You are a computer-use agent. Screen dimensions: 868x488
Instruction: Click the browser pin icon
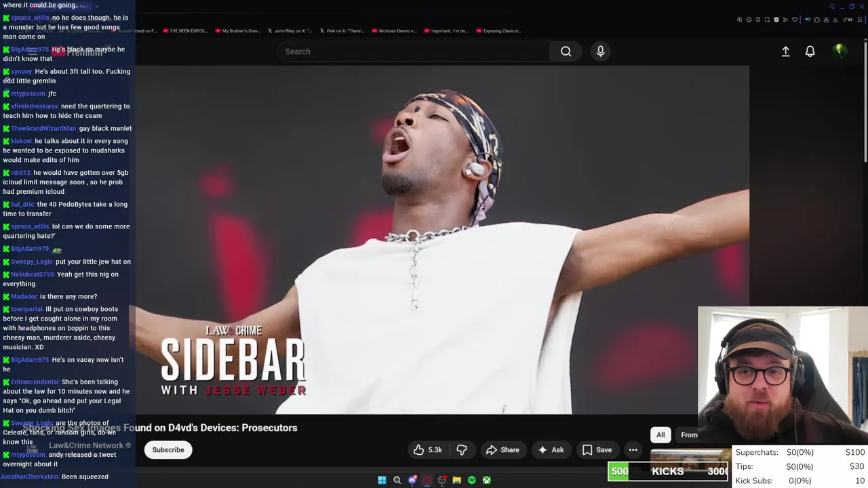coord(758,20)
